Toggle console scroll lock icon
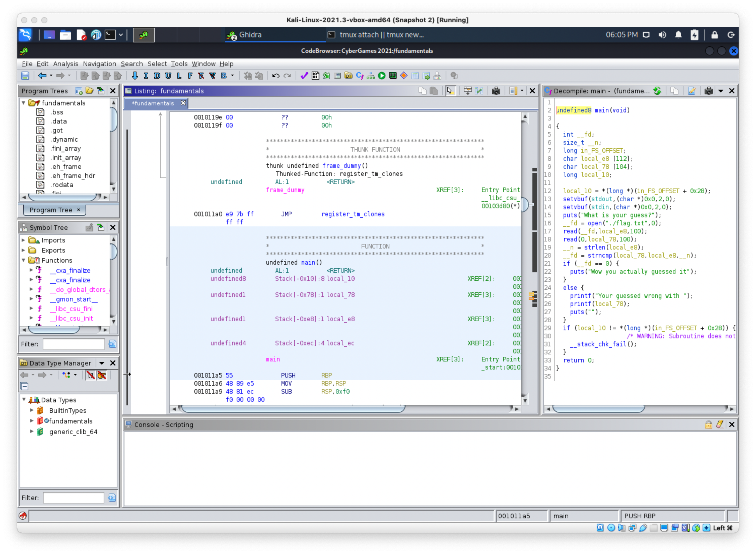The width and height of the screenshot is (756, 554). point(709,425)
